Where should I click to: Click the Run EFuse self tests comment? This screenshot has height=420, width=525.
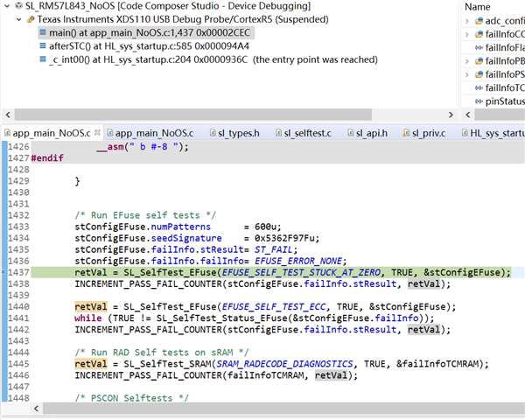pos(145,215)
